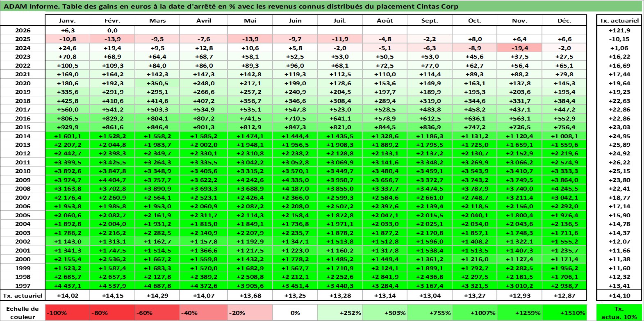Click the 0% color scale swatch
The image size is (644, 321).
(295, 312)
